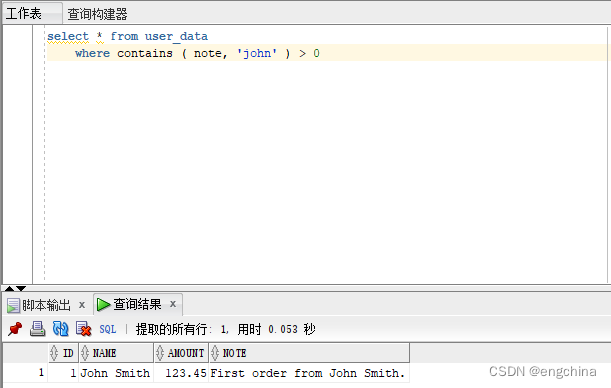Switch to the 脚本输出 tab

(x=46, y=305)
